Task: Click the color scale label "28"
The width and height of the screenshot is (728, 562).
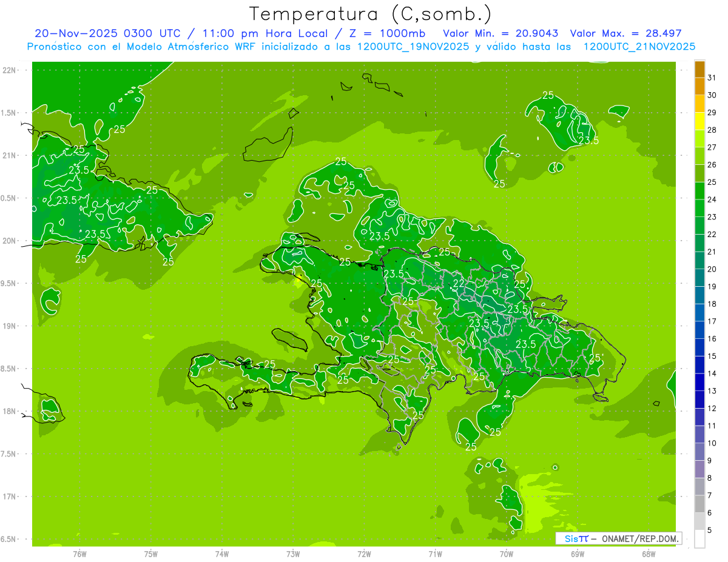Action: [x=712, y=130]
